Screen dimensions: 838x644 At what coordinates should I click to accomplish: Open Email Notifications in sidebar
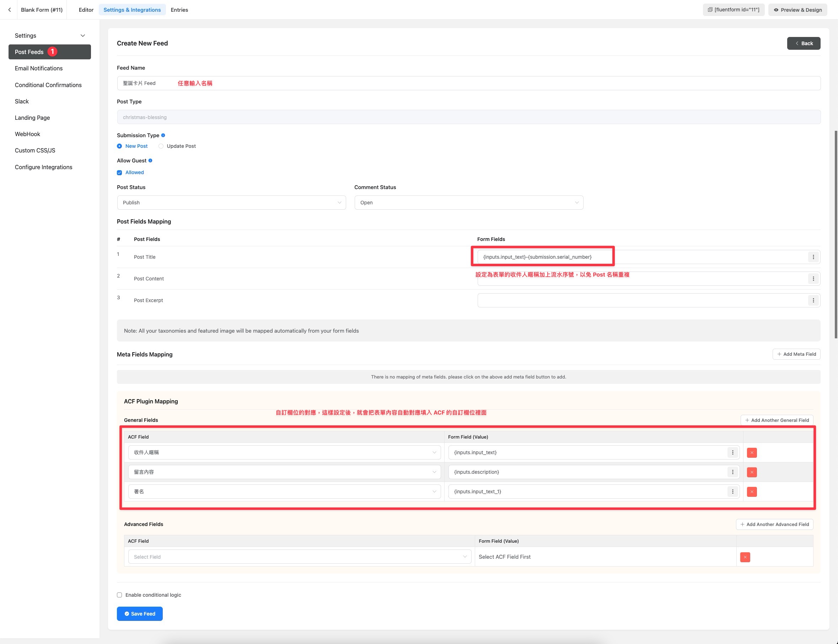click(x=39, y=68)
